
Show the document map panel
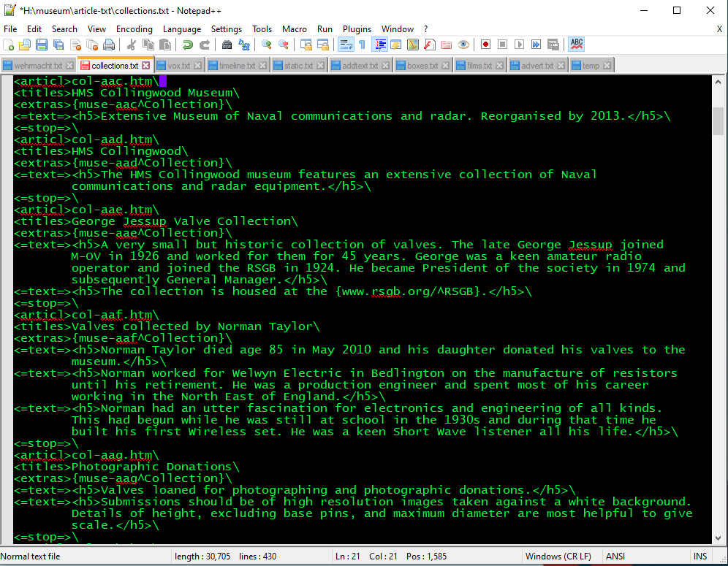pyautogui.click(x=413, y=45)
